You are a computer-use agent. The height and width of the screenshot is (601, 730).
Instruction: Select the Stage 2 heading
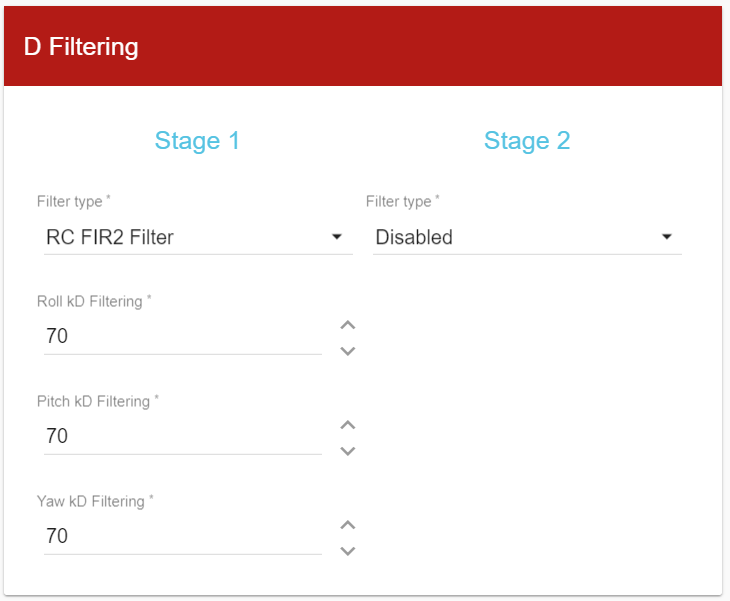pos(527,140)
